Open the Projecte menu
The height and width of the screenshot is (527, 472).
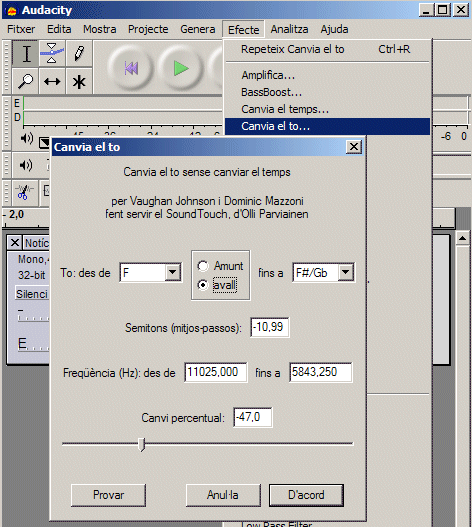click(148, 29)
